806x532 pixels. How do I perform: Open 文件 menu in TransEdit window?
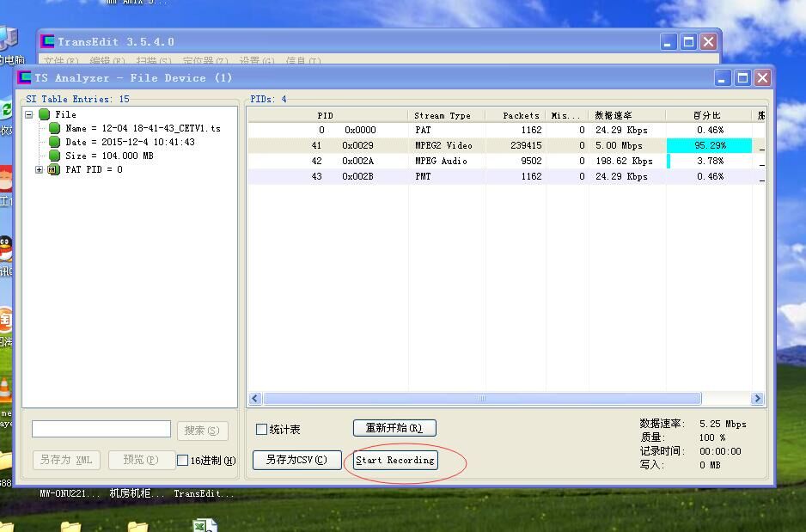(x=61, y=61)
